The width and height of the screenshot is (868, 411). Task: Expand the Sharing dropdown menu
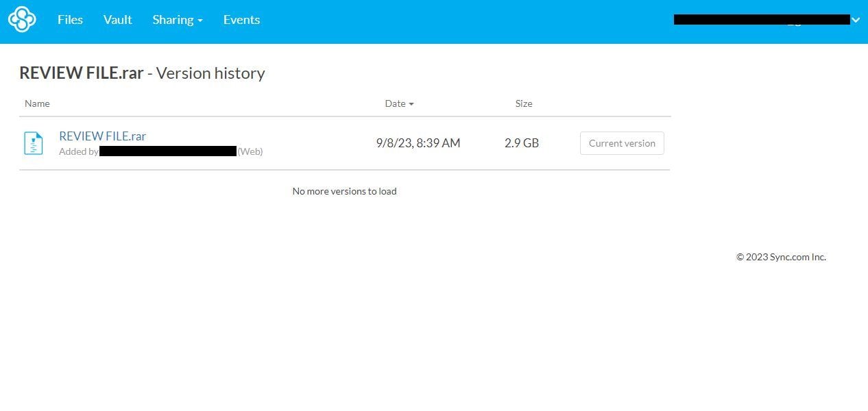178,20
